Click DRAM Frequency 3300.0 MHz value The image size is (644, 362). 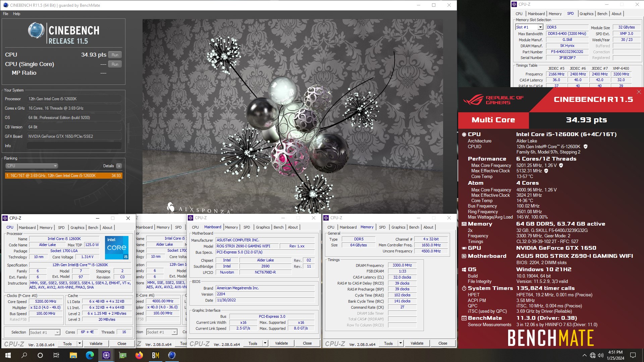coord(402,265)
